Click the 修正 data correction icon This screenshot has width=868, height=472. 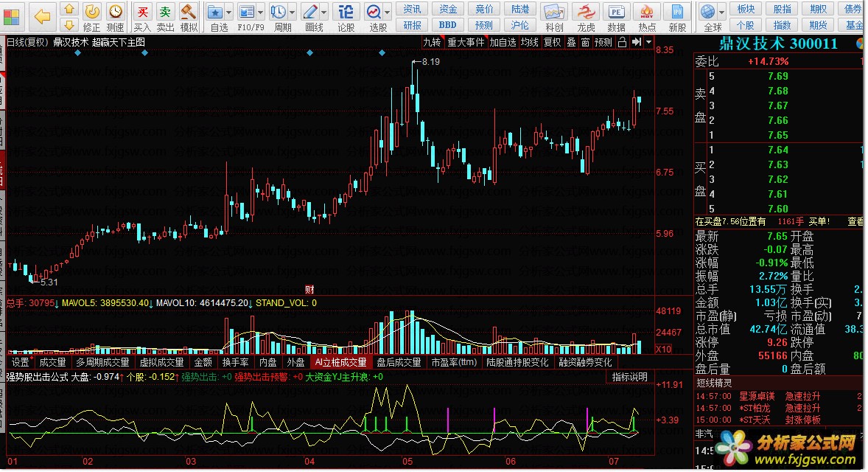[92, 12]
